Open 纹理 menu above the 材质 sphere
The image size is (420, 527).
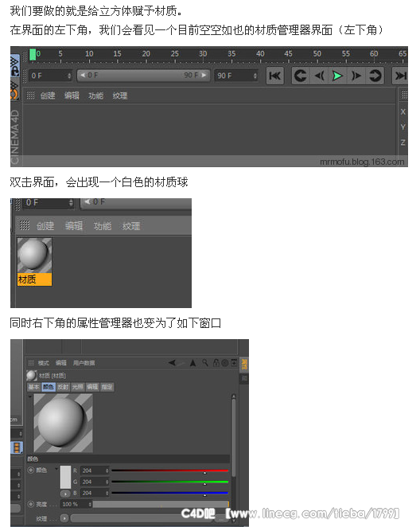click(131, 226)
